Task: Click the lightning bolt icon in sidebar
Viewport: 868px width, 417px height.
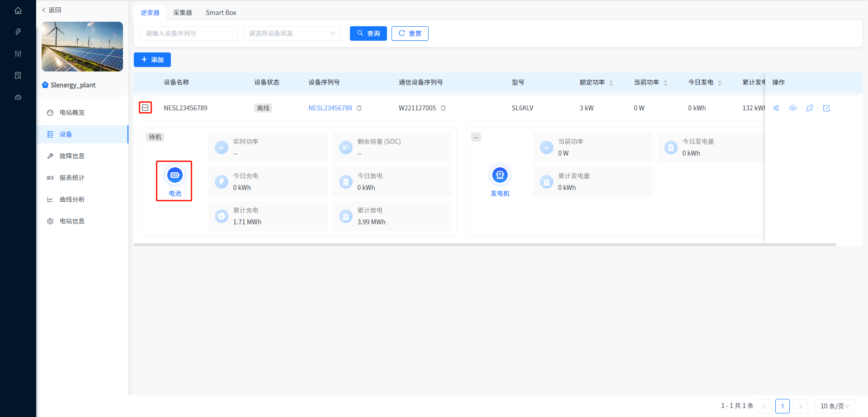Action: 18,32
